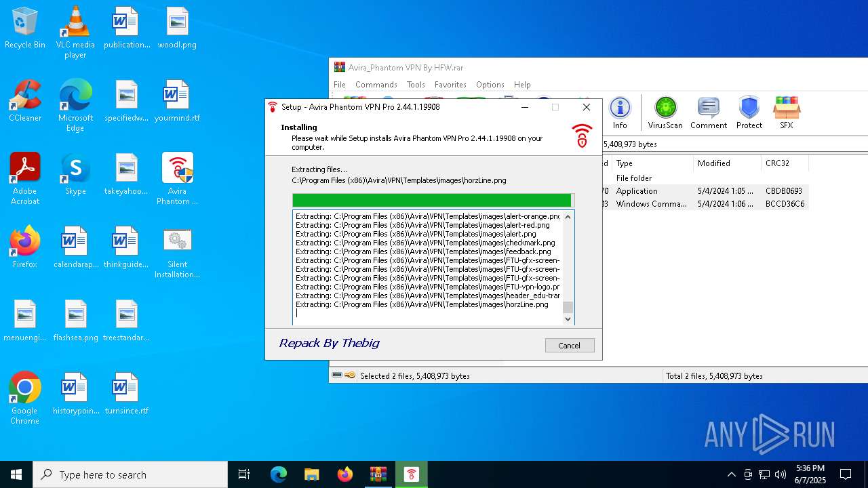Show hidden tray icons chevron
Screen dimensions: 868x488
pyautogui.click(x=731, y=474)
